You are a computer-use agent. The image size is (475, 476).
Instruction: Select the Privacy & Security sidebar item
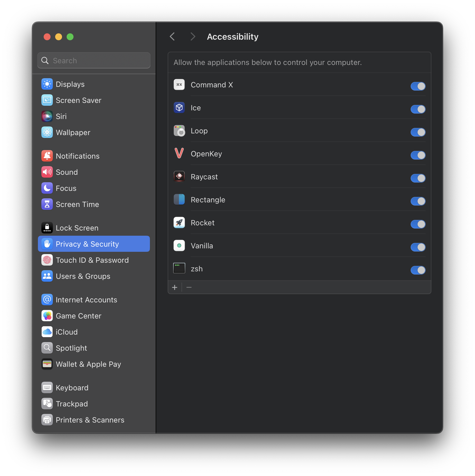94,244
